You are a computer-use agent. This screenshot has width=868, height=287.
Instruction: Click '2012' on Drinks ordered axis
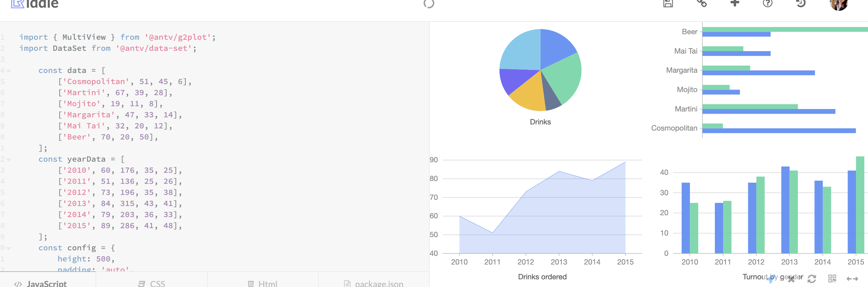pyautogui.click(x=526, y=262)
